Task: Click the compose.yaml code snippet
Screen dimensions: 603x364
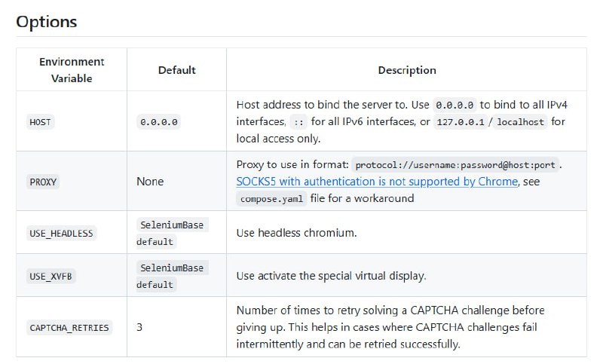Action: tap(272, 199)
